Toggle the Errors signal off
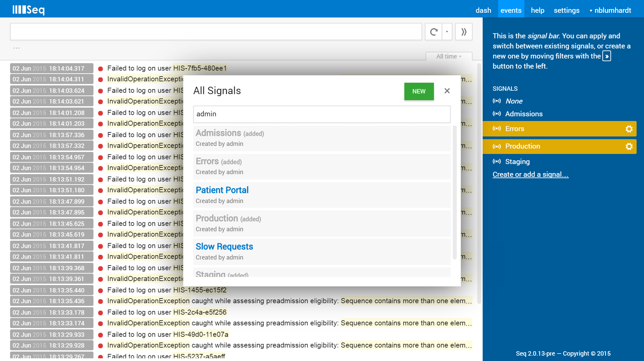 coord(515,129)
